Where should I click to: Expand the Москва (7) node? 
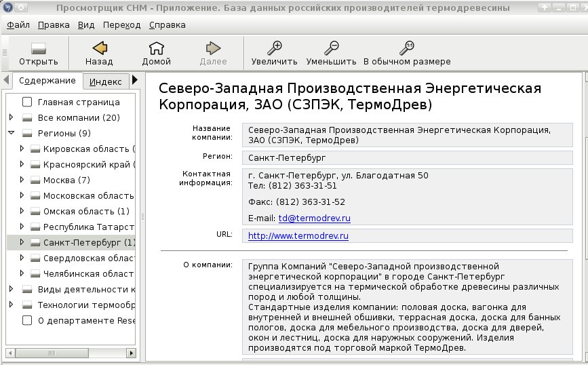22,179
